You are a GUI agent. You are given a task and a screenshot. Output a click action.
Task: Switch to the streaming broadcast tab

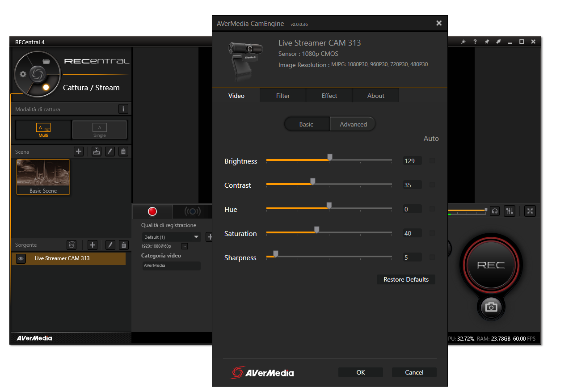click(192, 211)
